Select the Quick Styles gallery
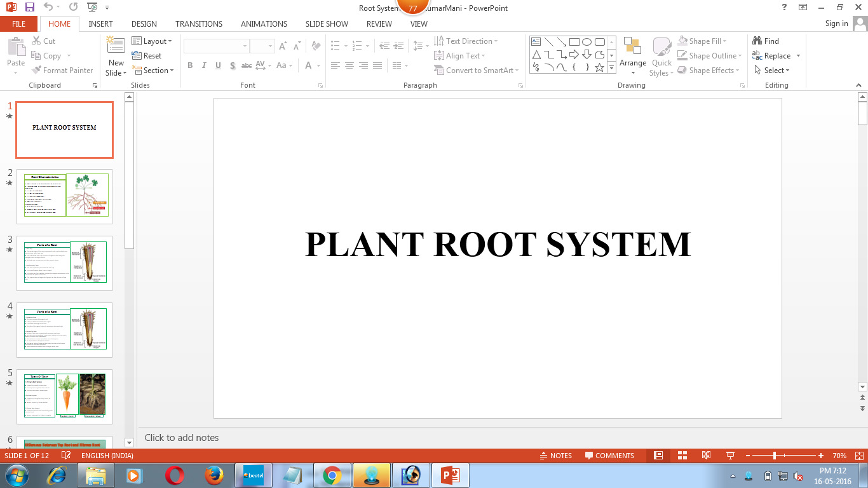This screenshot has height=488, width=868. (x=661, y=55)
